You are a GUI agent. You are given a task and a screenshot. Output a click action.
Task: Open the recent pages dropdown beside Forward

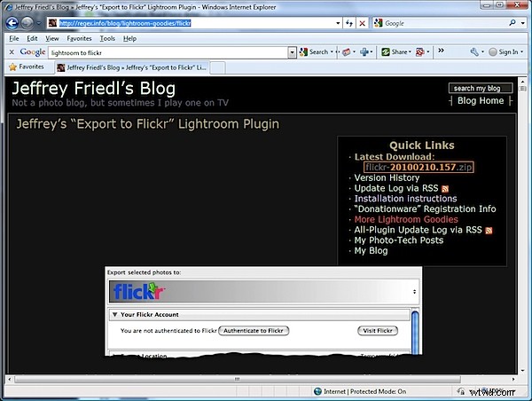pos(39,23)
